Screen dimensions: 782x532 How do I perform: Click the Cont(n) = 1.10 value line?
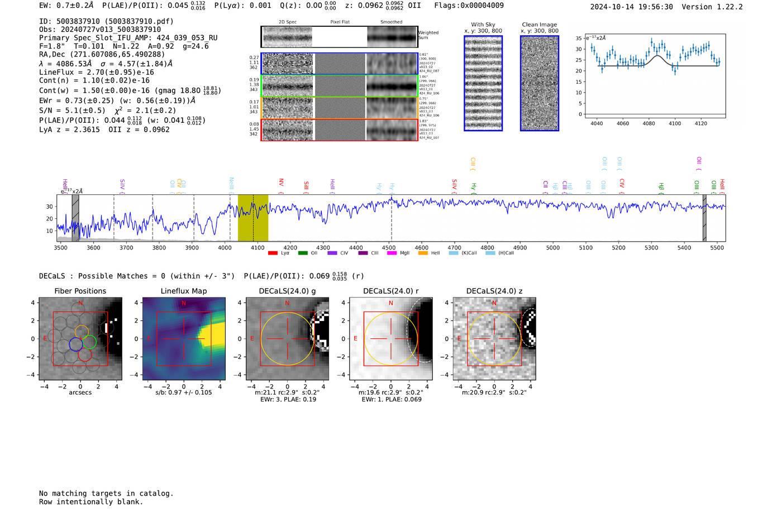94,80
